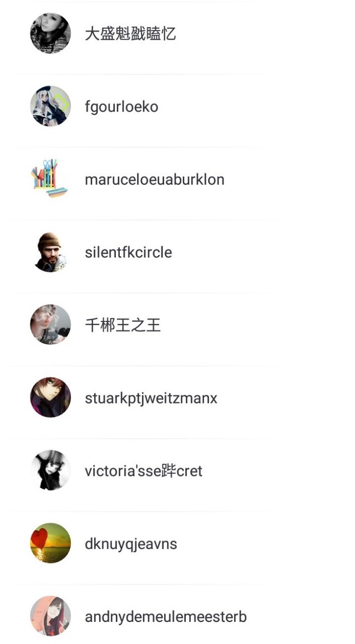This screenshot has height=644, width=355.
Task: Tap the avatar of andnydemeulemeesterb
Action: 50,616
